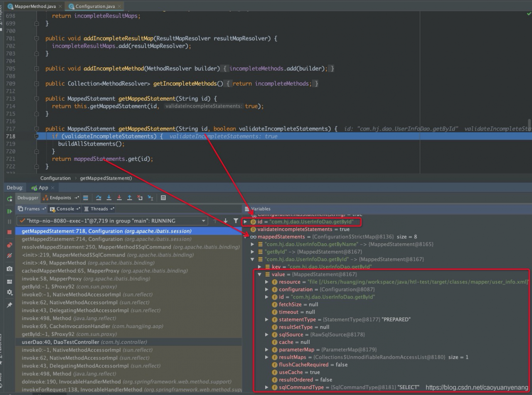532x395 pixels.
Task: Resume program with green play icon
Action: 10,211
